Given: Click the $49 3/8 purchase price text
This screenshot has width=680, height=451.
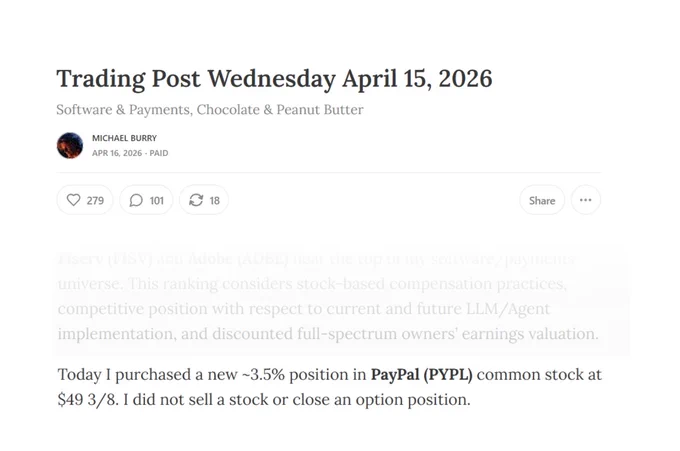Looking at the screenshot, I should (87, 399).
